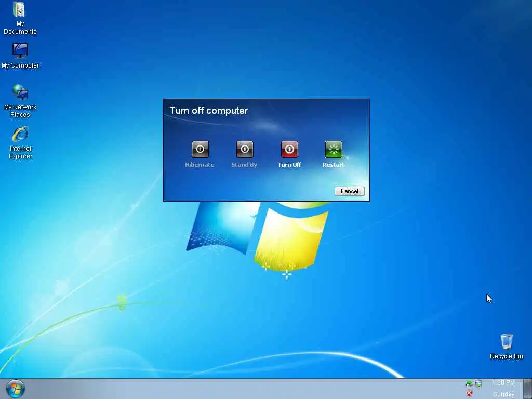
Task: Click the 1:30 PM taskbar clock
Action: tap(503, 383)
